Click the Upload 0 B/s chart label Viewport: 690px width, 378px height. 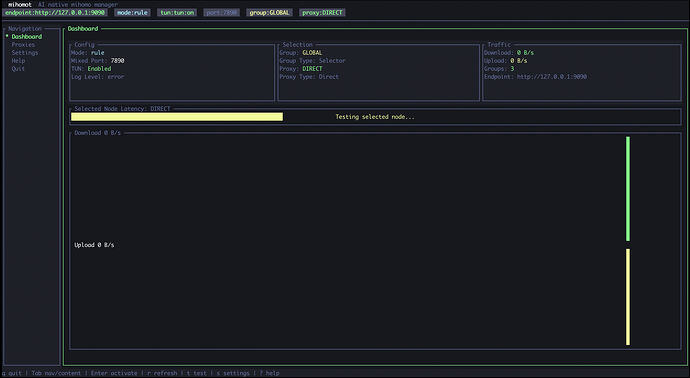94,245
